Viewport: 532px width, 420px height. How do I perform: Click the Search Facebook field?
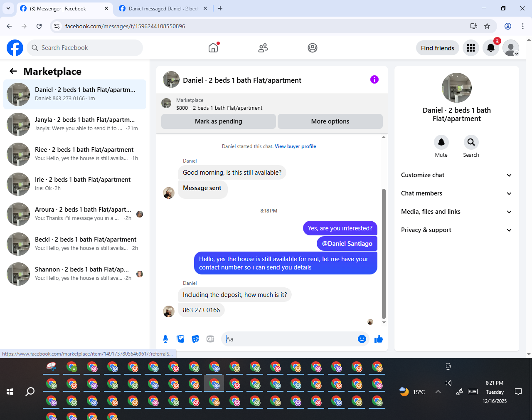point(85,48)
